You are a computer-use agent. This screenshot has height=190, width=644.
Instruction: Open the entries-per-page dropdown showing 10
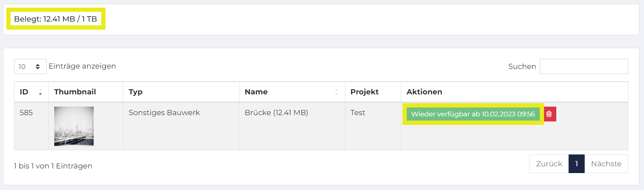tap(30, 66)
